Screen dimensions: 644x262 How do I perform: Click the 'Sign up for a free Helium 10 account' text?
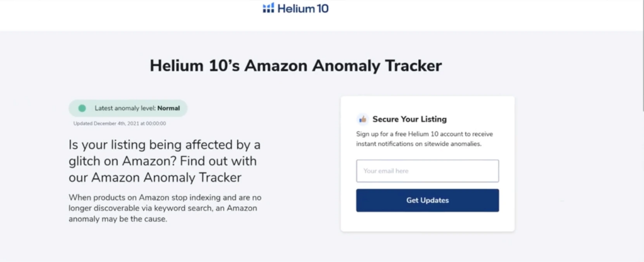pyautogui.click(x=425, y=134)
